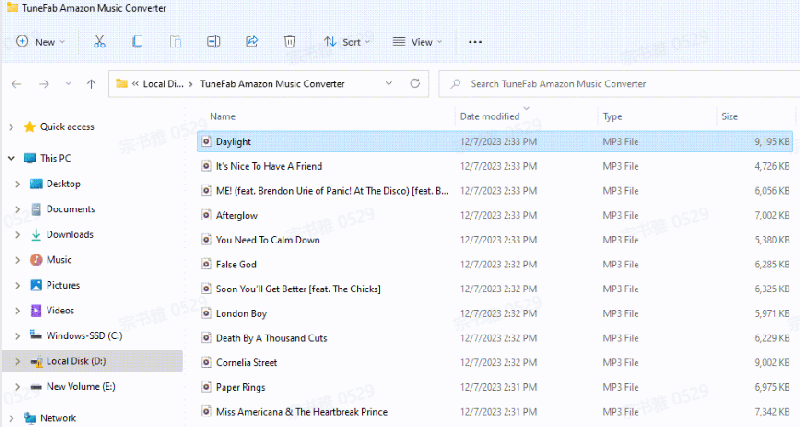Select the Afterglow MP3 file
Image resolution: width=800 pixels, height=427 pixels.
coord(495,215)
